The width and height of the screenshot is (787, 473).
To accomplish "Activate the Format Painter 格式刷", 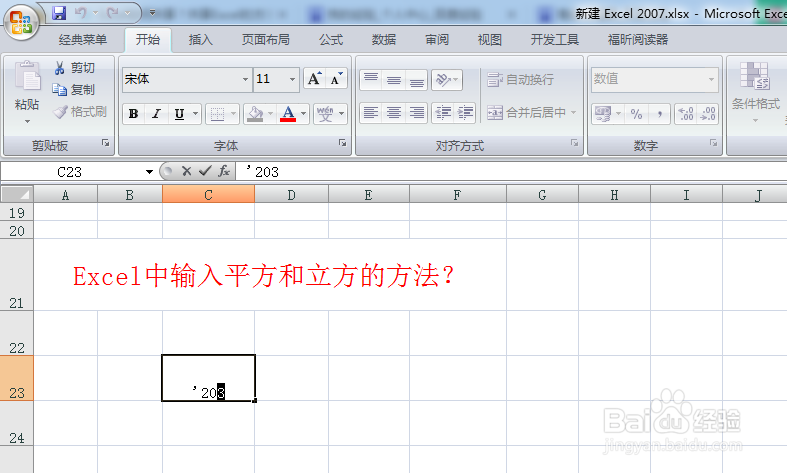I will pos(80,111).
